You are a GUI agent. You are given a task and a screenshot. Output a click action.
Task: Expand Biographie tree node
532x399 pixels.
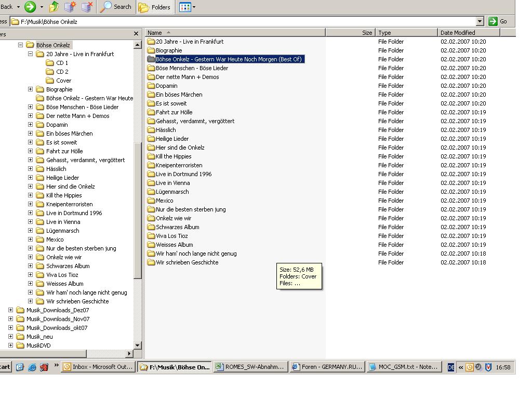coord(30,89)
